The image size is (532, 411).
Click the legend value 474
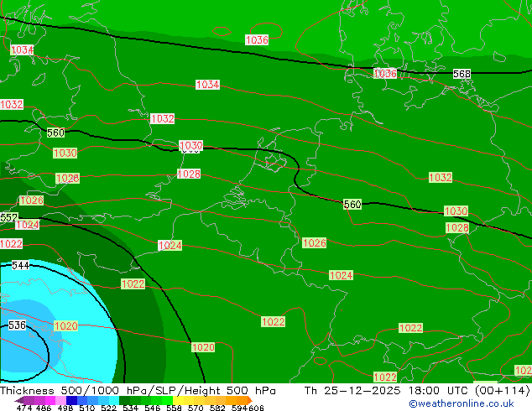[24, 408]
